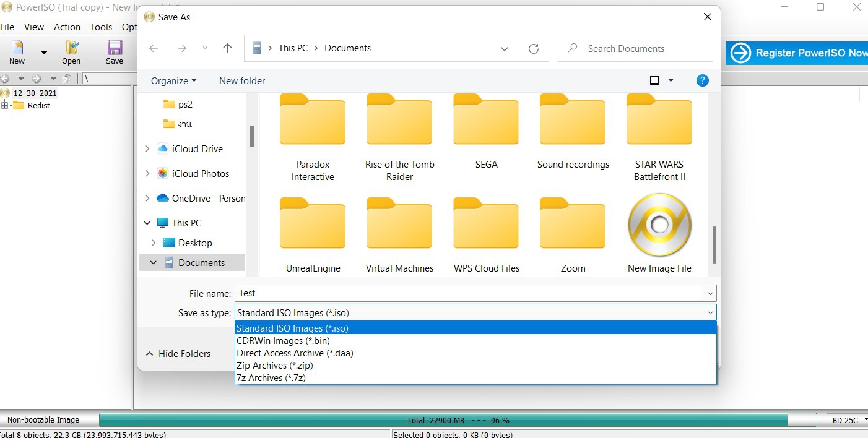868x438 pixels.
Task: Open the Tools menu
Action: [x=101, y=27]
